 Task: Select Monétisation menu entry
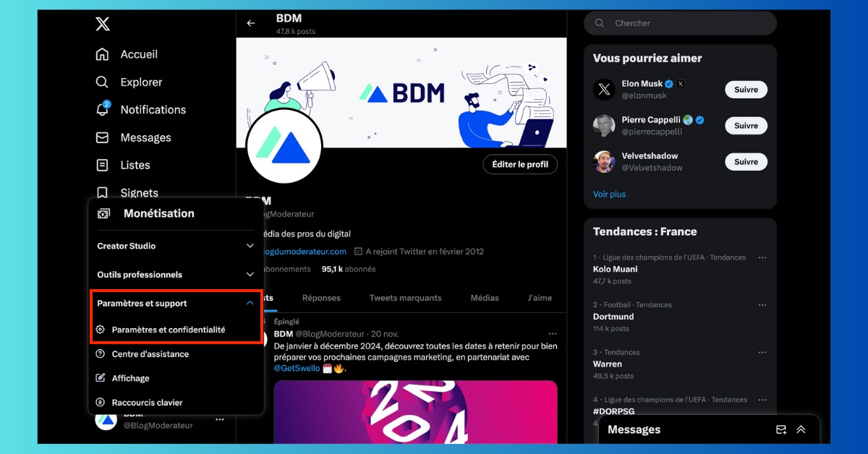pos(176,213)
